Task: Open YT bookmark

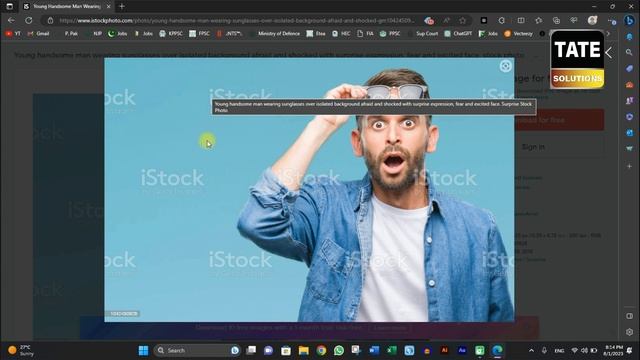Action: tap(13, 34)
